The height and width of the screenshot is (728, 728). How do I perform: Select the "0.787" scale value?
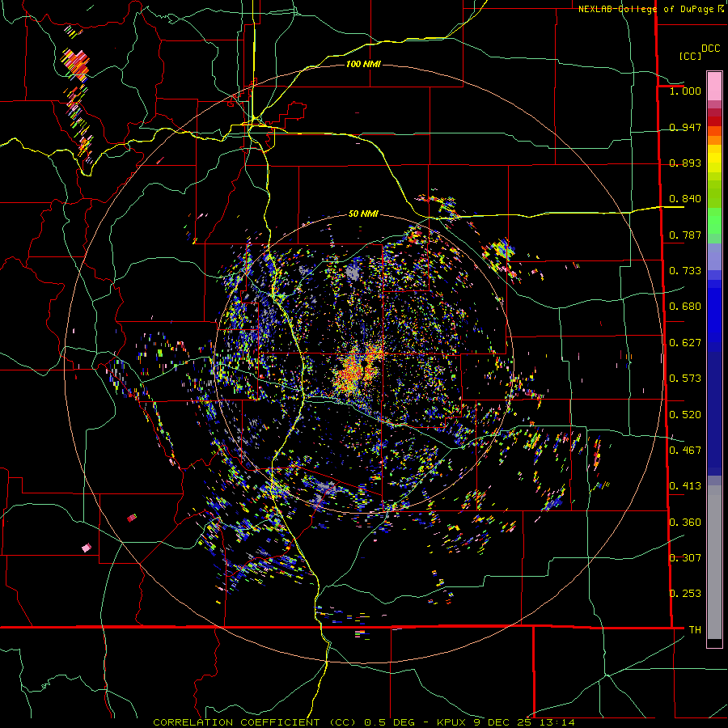pyautogui.click(x=685, y=235)
